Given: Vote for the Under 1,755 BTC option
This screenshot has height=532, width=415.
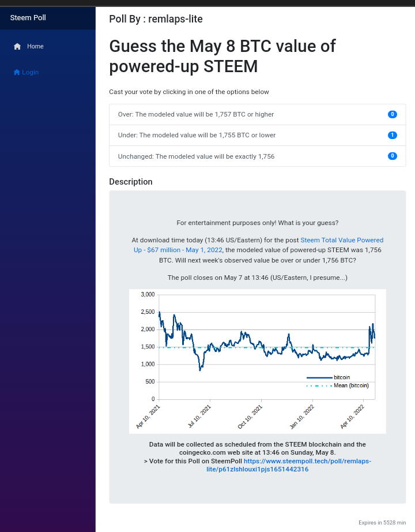Looking at the screenshot, I should (257, 136).
